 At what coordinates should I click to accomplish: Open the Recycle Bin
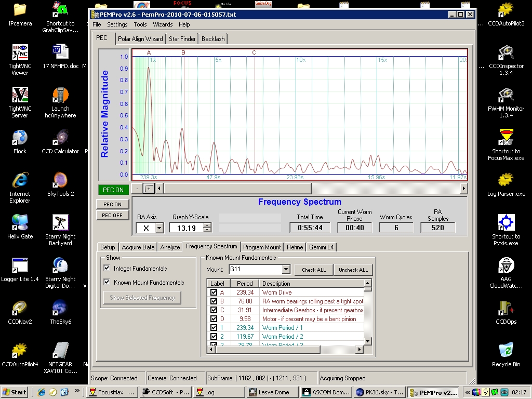coord(506,355)
